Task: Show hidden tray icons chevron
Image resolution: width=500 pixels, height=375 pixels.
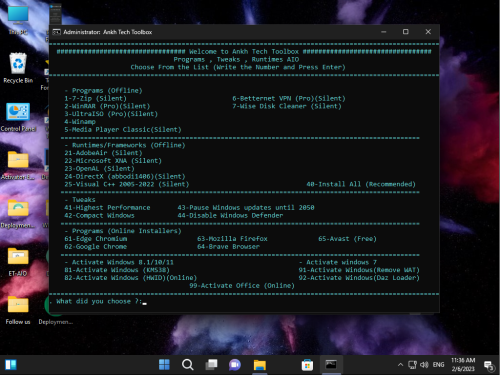Action: pos(400,365)
